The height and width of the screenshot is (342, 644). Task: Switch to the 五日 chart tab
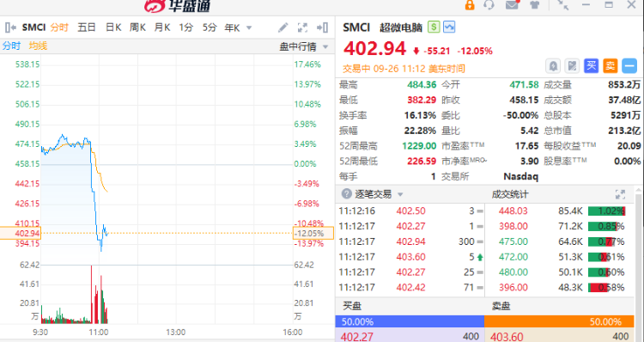pos(87,27)
